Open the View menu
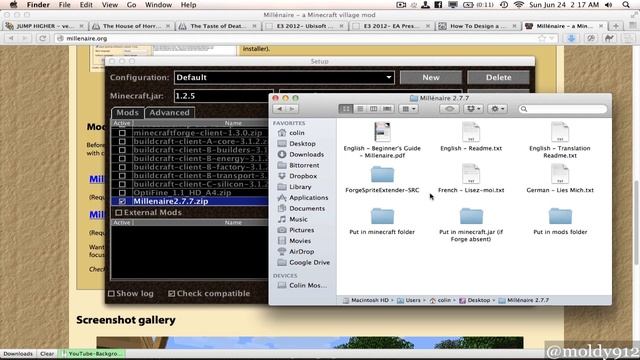640x360 pixels. click(109, 5)
